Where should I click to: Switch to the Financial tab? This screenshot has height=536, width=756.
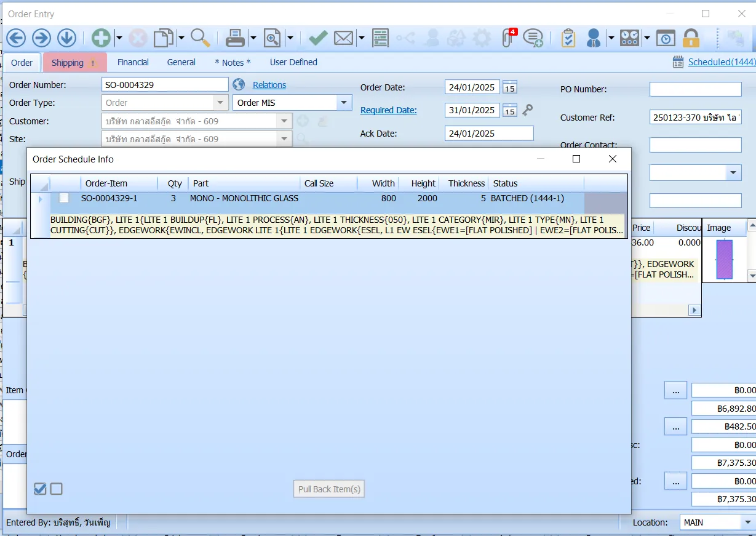point(133,62)
